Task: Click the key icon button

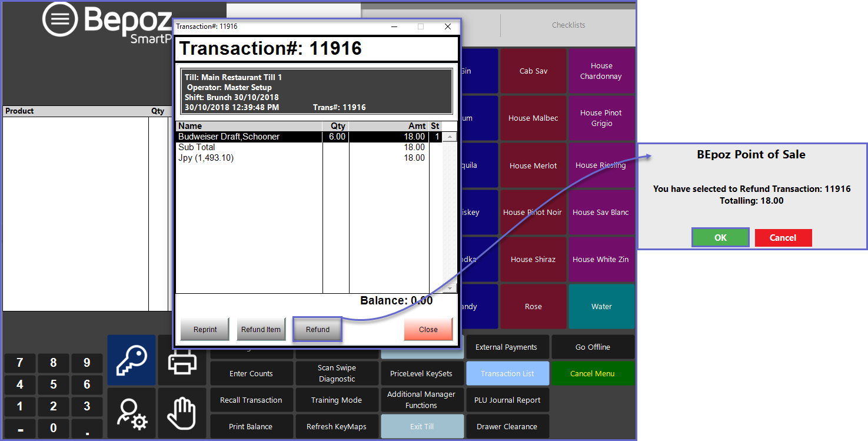Action: [131, 360]
